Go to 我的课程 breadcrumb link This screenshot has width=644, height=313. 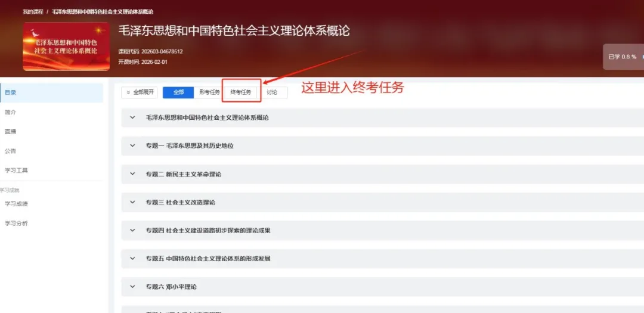(33, 12)
